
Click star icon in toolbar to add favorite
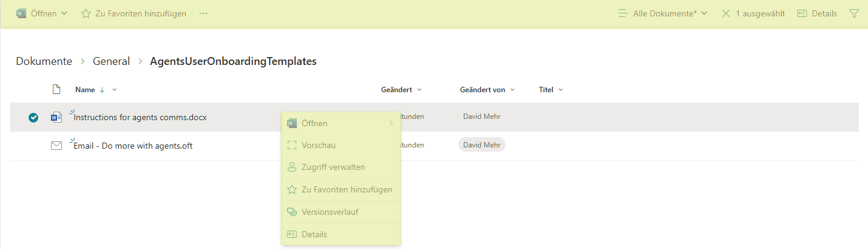pyautogui.click(x=86, y=13)
